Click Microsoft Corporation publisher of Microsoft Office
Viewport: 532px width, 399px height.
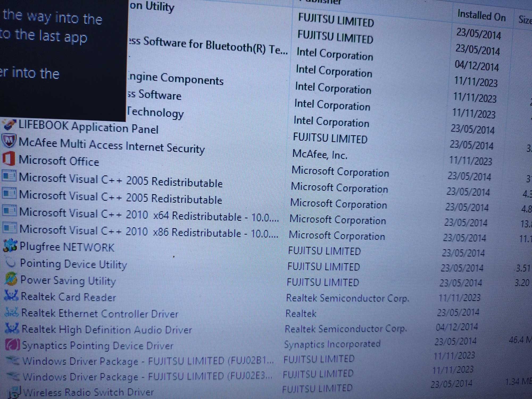point(340,172)
